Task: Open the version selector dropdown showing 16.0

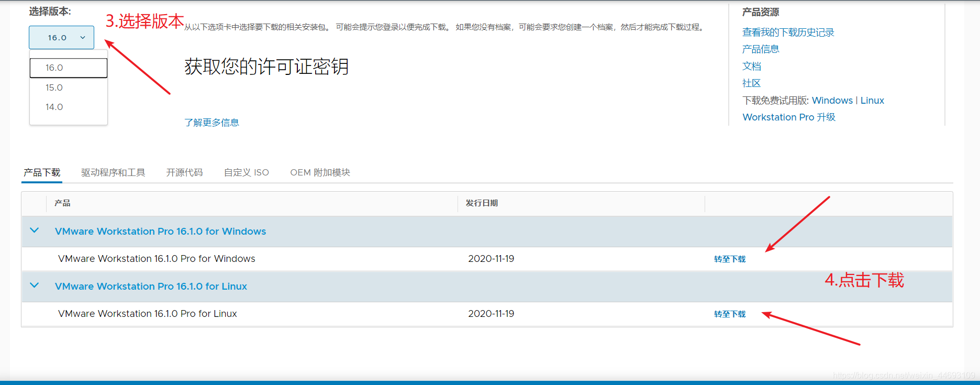Action: [x=61, y=38]
